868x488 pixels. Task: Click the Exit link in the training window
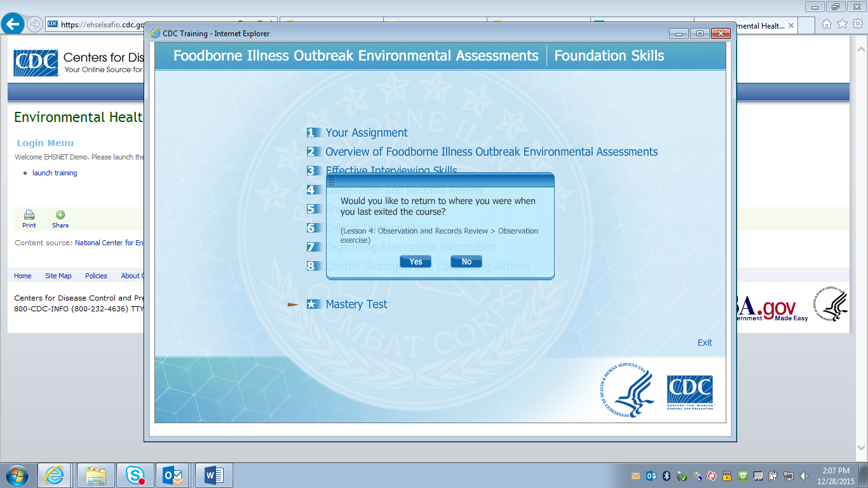(705, 342)
